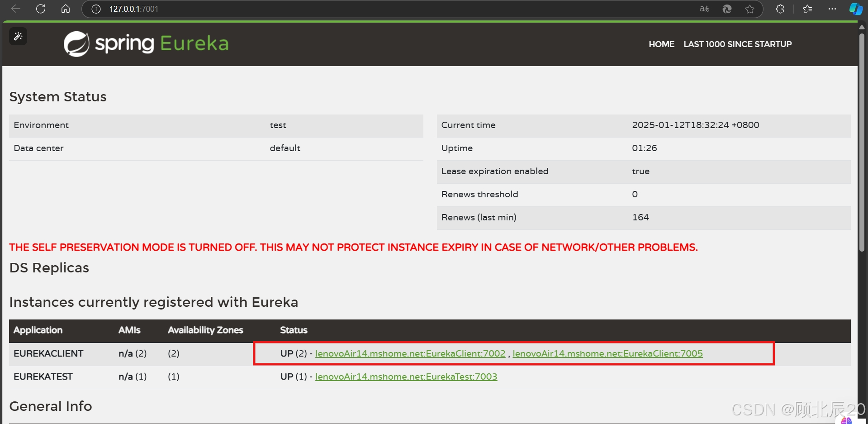Screen dimensions: 868x424
Task: Launch the Copilot sidebar icon
Action: pos(856,9)
